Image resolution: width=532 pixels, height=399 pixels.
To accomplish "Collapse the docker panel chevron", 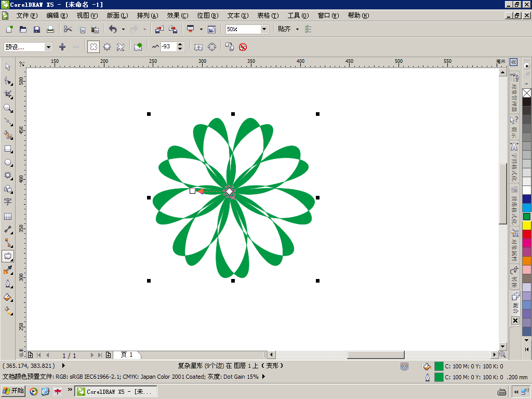I will [x=514, y=62].
